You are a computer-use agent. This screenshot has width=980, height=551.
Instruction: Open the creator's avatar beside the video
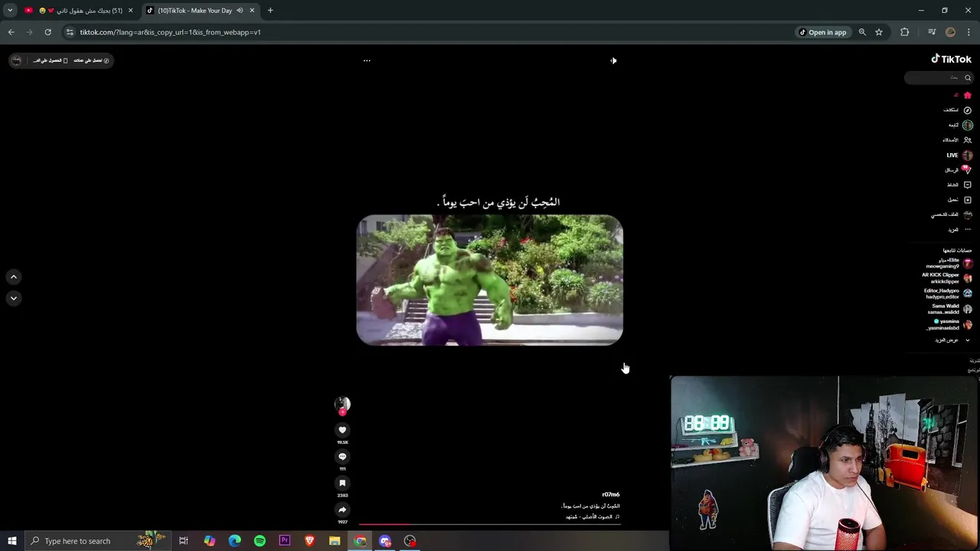pos(342,403)
